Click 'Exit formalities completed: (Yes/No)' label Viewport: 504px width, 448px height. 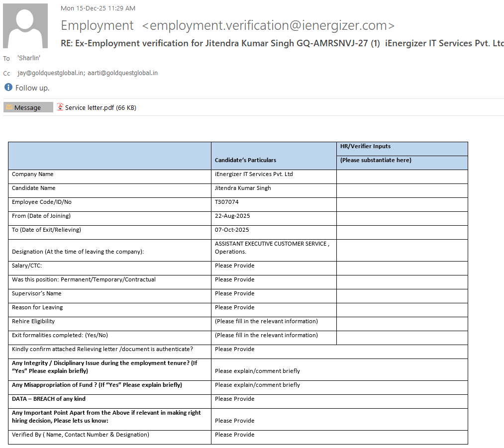click(x=60, y=335)
